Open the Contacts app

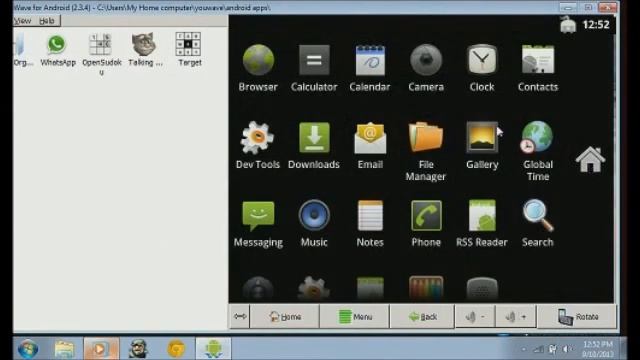[538, 68]
